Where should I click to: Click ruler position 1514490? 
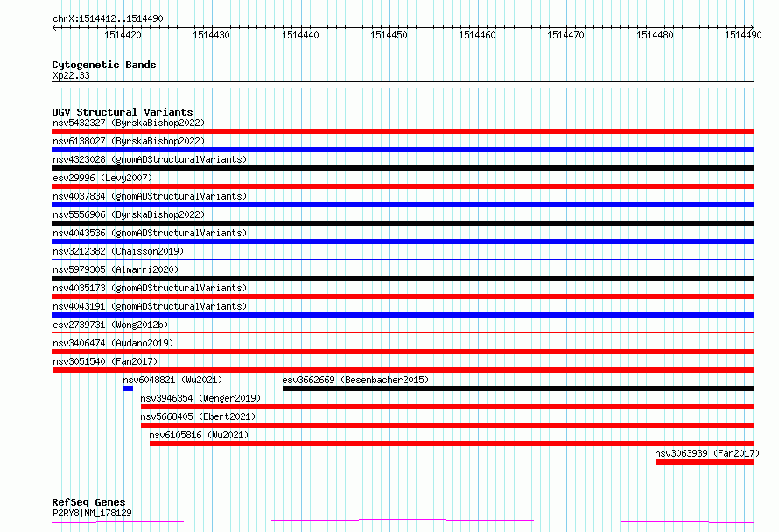point(743,35)
